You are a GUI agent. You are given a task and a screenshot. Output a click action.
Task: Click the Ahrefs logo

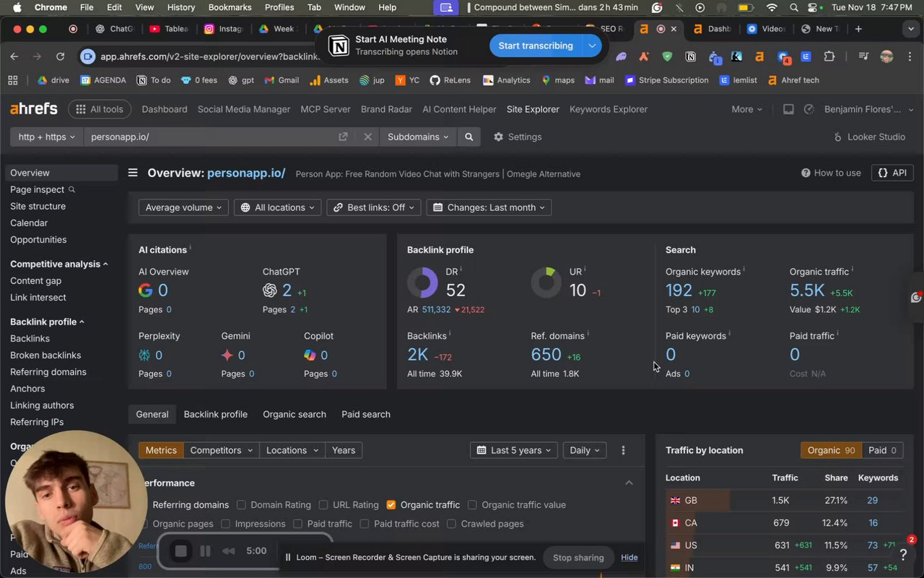[x=34, y=109]
